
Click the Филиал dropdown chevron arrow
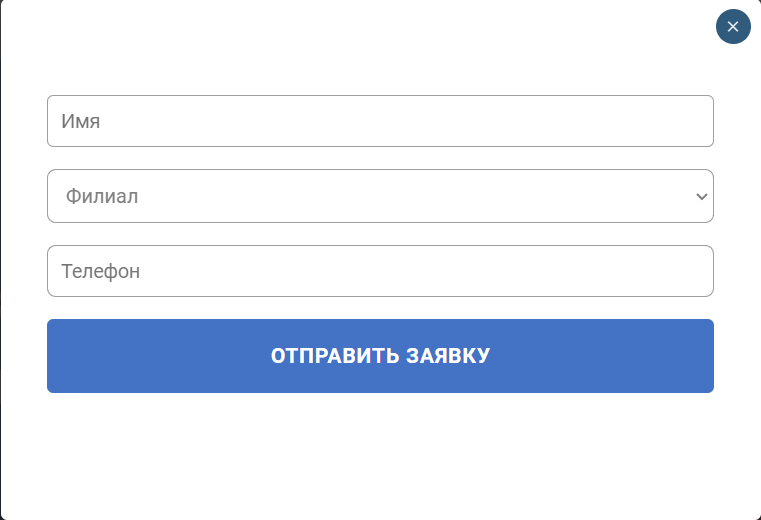pyautogui.click(x=701, y=196)
